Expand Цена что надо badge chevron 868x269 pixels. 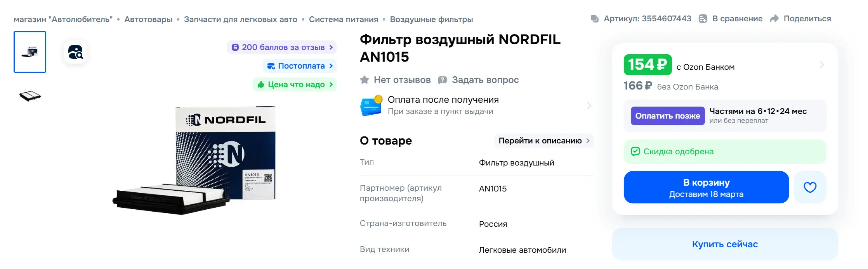tap(331, 84)
